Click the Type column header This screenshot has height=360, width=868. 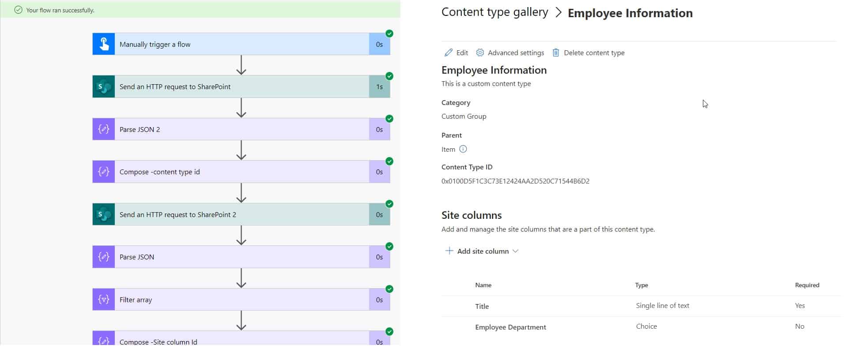pyautogui.click(x=642, y=285)
